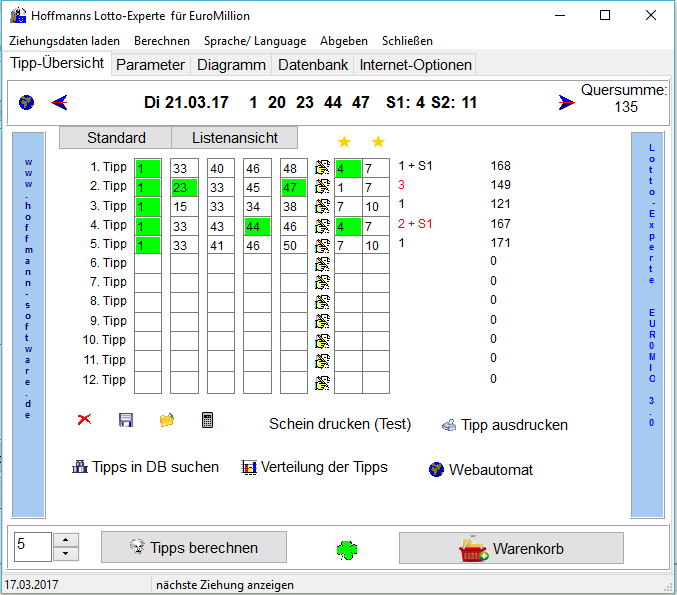
Task: Increase the tip count with the up arrow
Action: (x=66, y=540)
